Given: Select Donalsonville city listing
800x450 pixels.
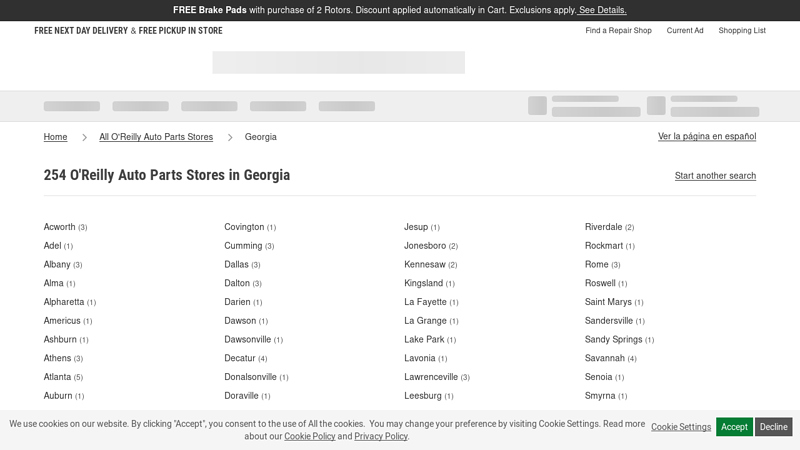Looking at the screenshot, I should pos(257,377).
